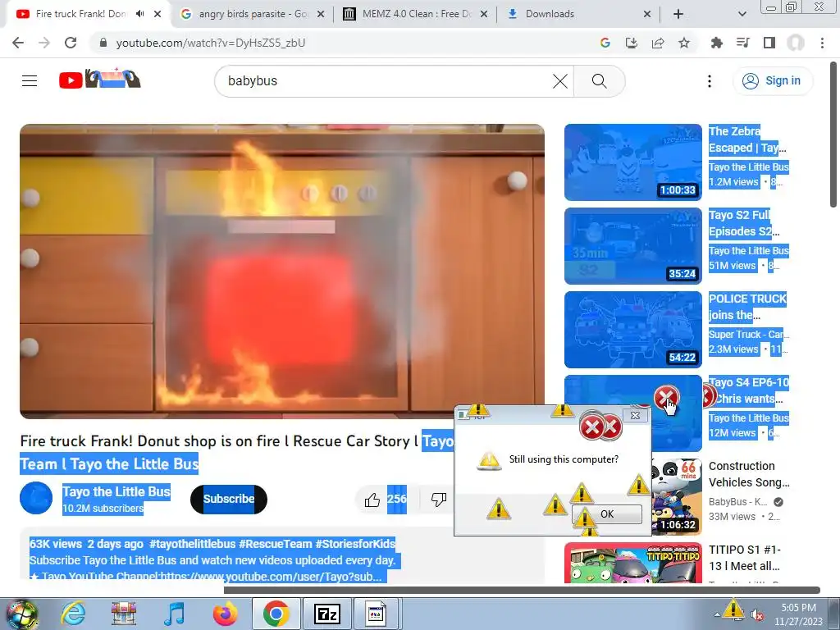Open the YouTube hamburger guide menu
Screen dimensions: 840x630
(x=30, y=81)
